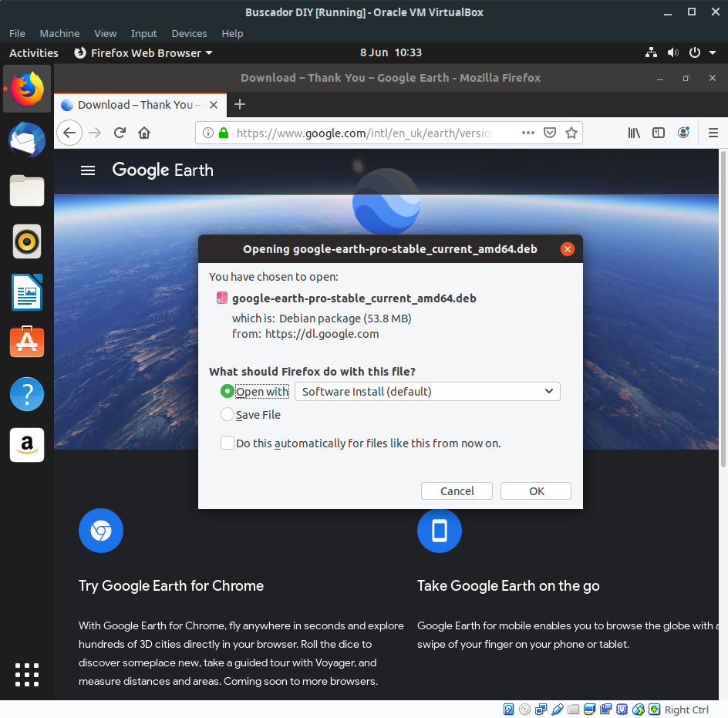Save page to Pocket icon
728x718 pixels.
click(550, 133)
